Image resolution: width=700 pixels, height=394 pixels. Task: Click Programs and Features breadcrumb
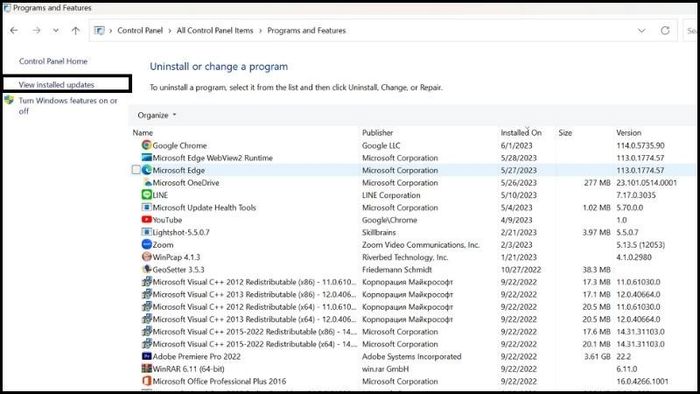click(307, 30)
